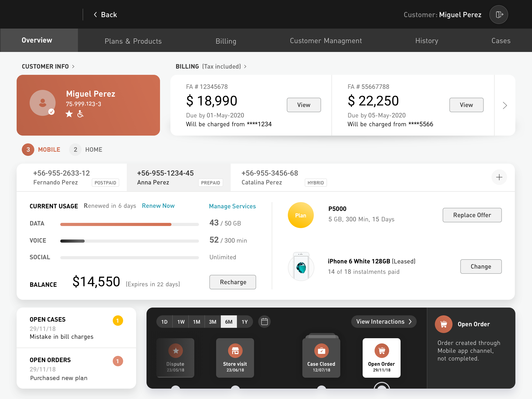Click the Dispute star icon in timeline
The width and height of the screenshot is (532, 399).
point(176,351)
